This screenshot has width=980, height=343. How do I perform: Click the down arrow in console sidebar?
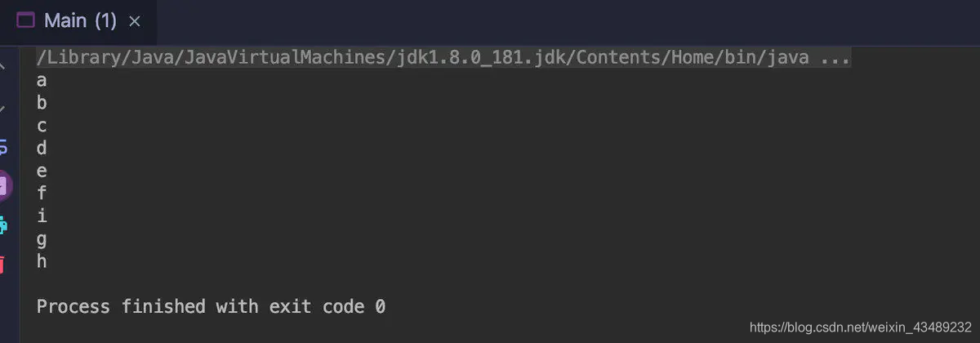pyautogui.click(x=2, y=107)
